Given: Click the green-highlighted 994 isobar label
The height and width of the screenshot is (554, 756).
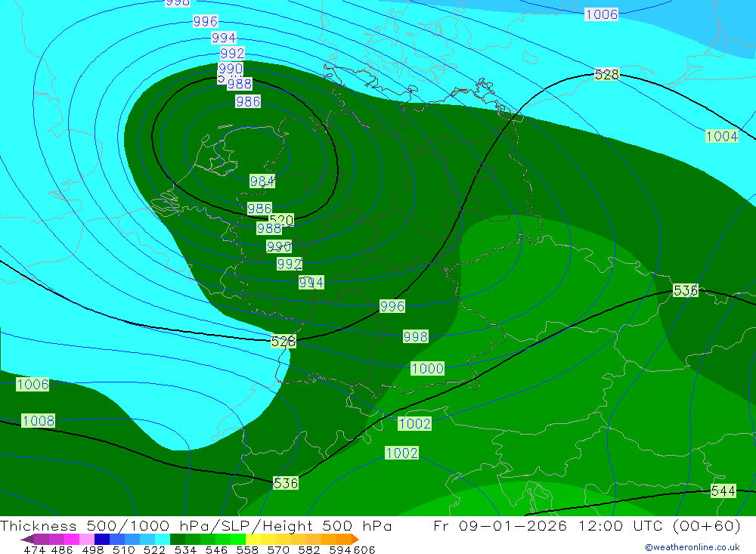Looking at the screenshot, I should point(311,283).
